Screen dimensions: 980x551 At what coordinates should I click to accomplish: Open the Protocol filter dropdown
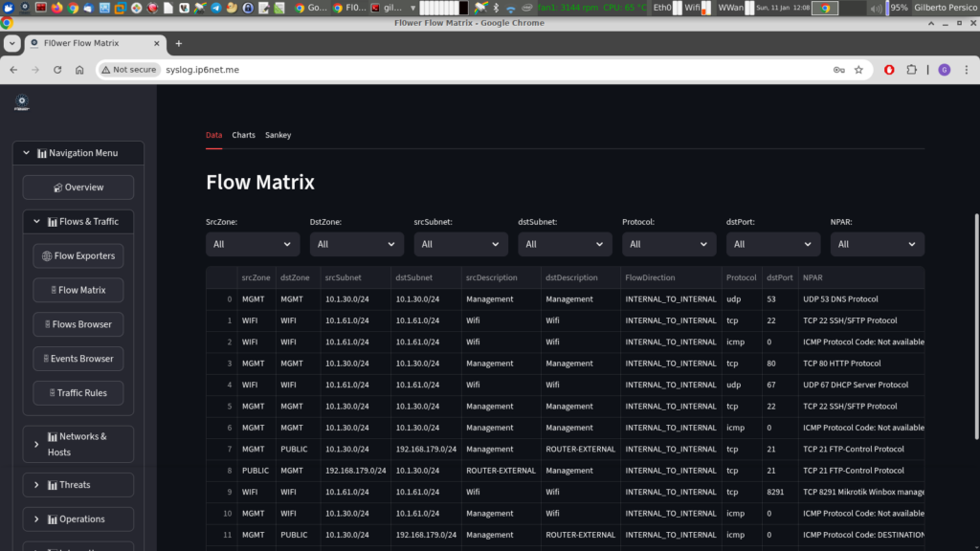tap(669, 244)
